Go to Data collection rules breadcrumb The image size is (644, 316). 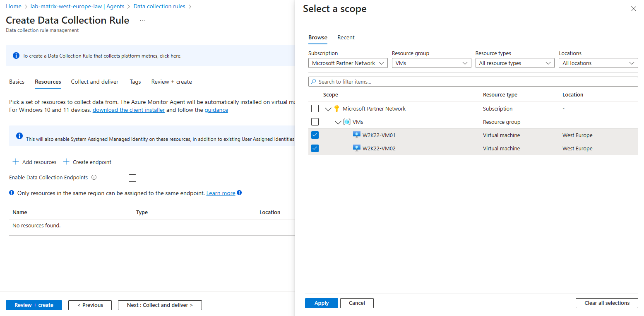pyautogui.click(x=159, y=6)
